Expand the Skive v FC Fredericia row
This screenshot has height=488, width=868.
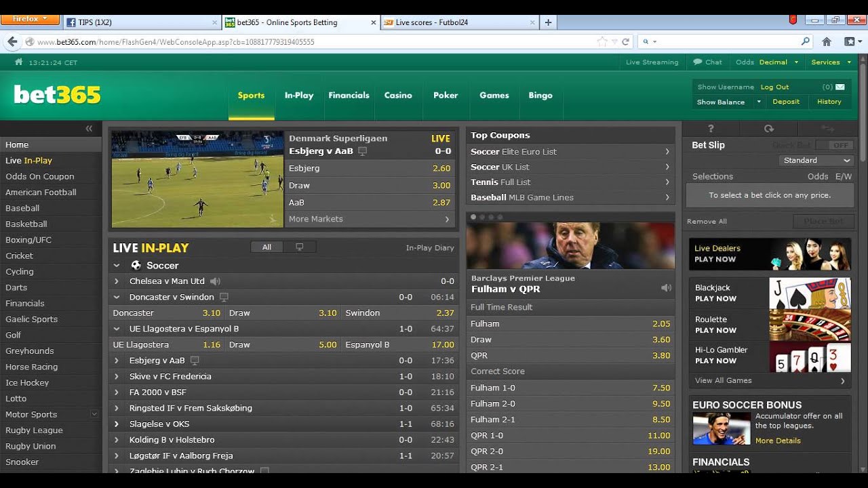[117, 376]
